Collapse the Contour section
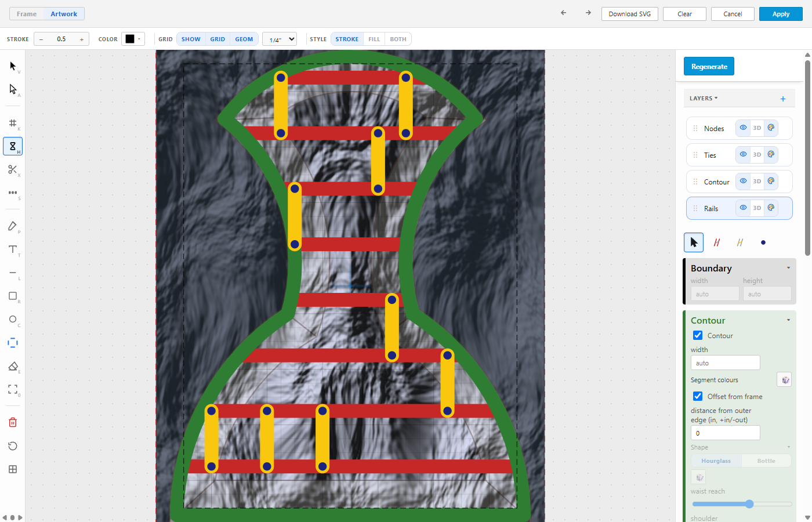This screenshot has width=812, height=522. pyautogui.click(x=788, y=320)
